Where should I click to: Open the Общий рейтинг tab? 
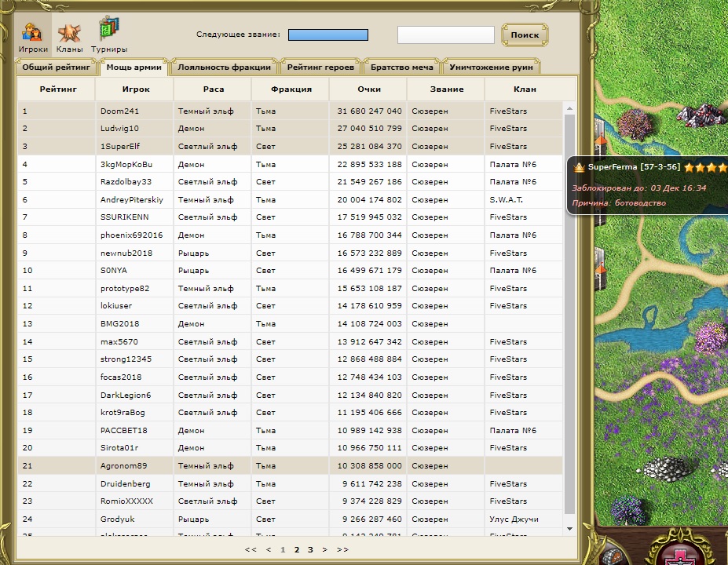[x=54, y=67]
